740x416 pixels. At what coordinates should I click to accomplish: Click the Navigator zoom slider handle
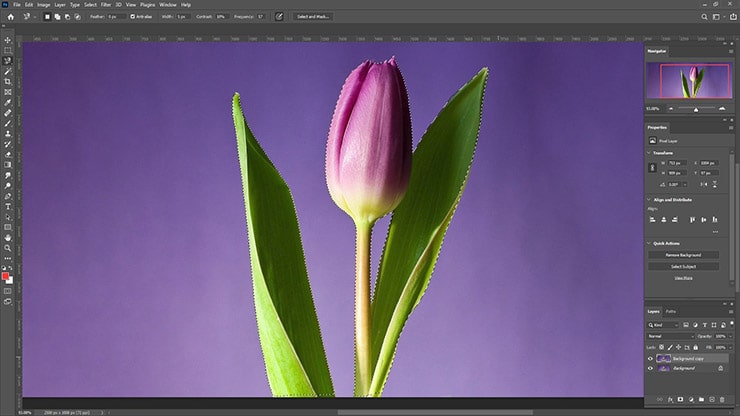coord(696,108)
